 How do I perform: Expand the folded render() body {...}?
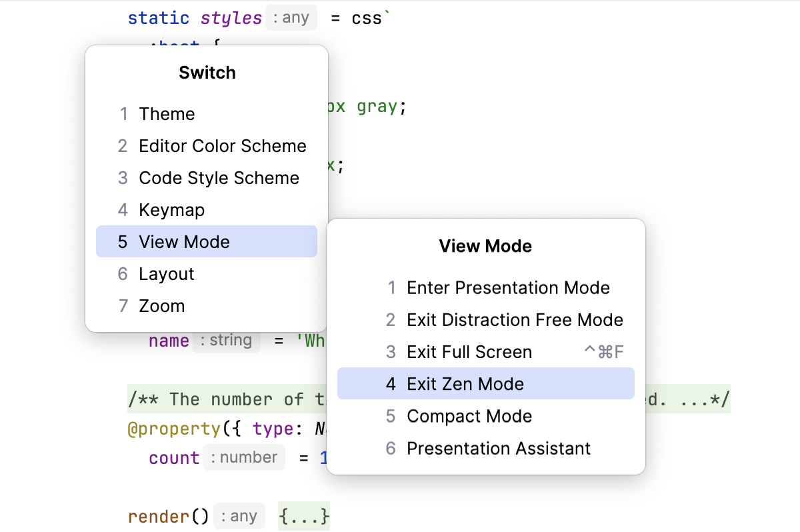304,517
